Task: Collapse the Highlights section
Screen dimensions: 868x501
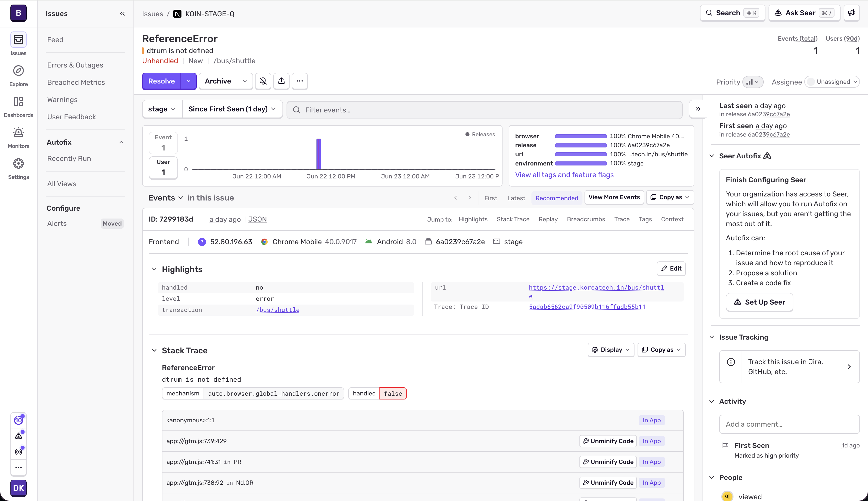Action: click(x=154, y=269)
